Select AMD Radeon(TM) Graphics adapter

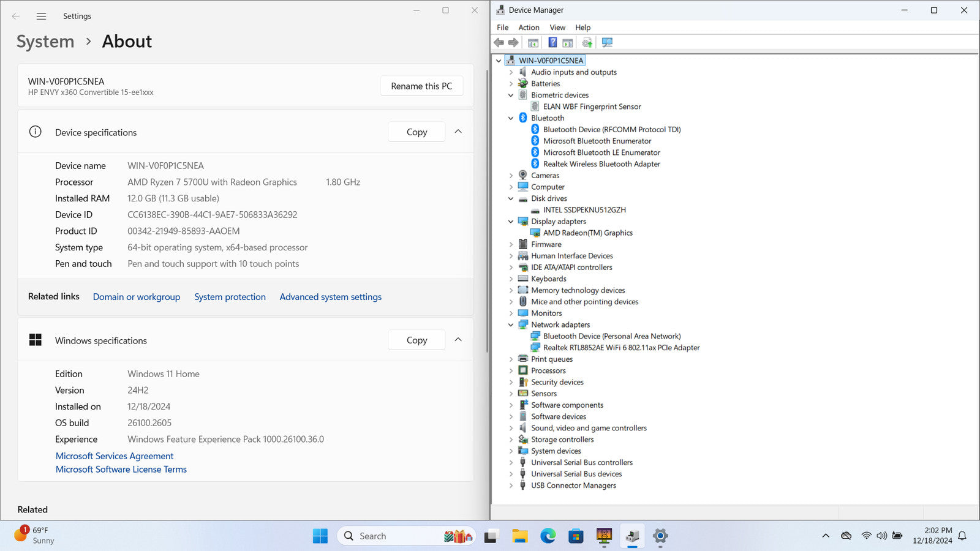pos(588,233)
